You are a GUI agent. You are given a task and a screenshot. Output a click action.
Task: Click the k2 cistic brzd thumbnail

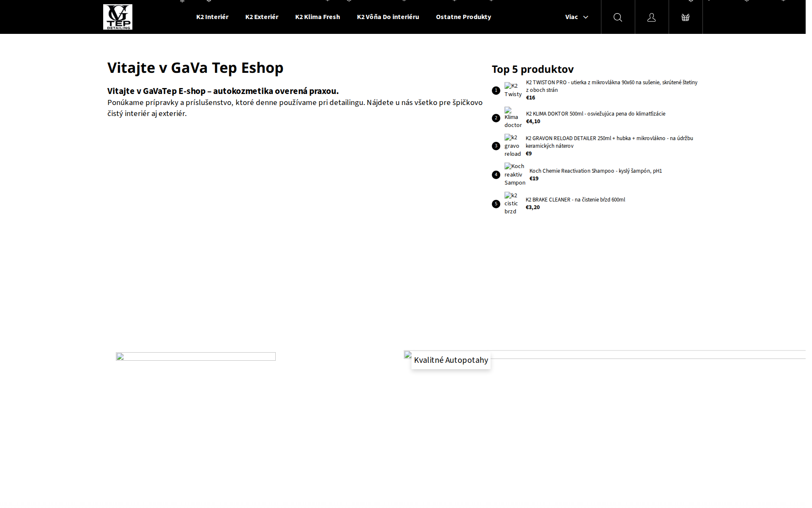point(513,203)
